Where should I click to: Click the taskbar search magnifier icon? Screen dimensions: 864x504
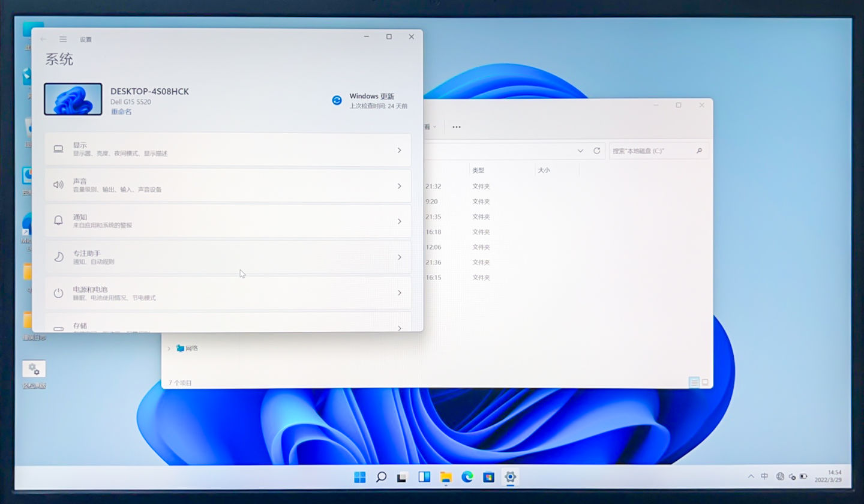click(381, 477)
